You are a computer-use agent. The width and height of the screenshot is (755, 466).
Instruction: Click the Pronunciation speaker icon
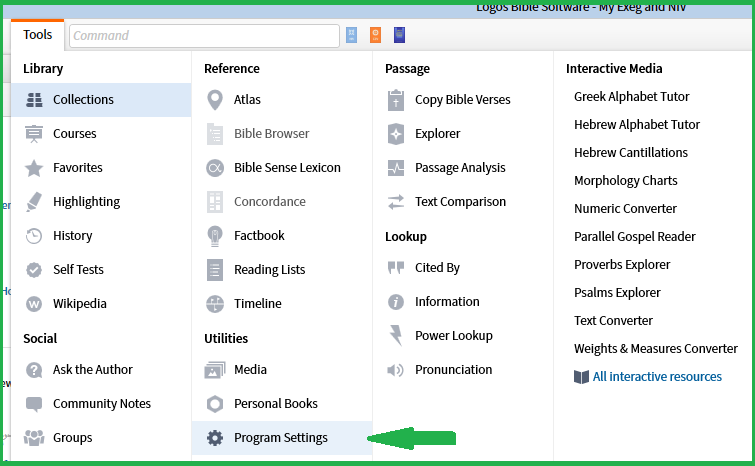coord(396,370)
